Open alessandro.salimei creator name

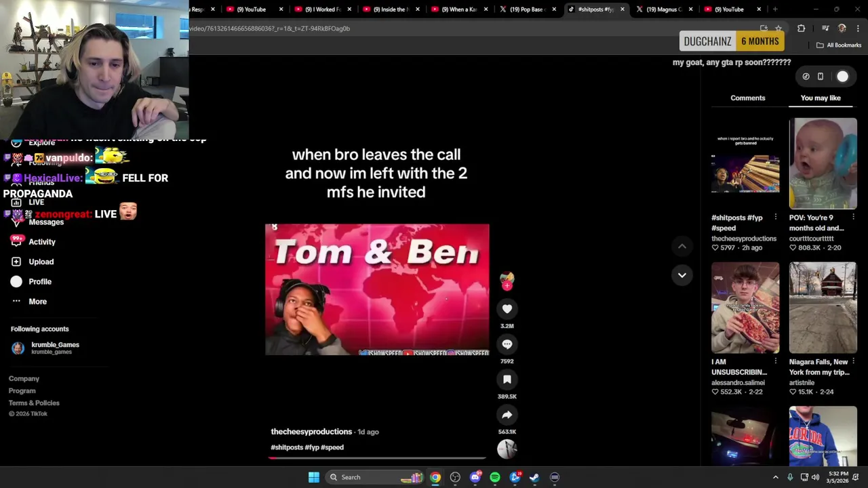pyautogui.click(x=738, y=383)
